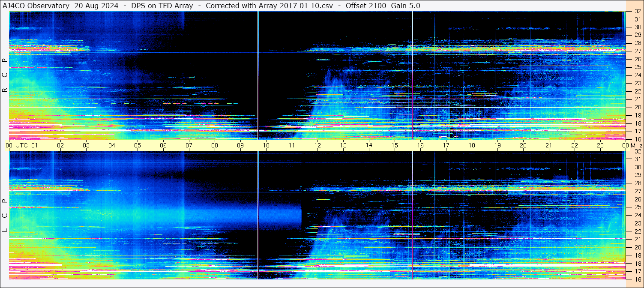The image size is (644, 288).
Task: Select the 08 hour tick on the time axis
Action: [215, 145]
